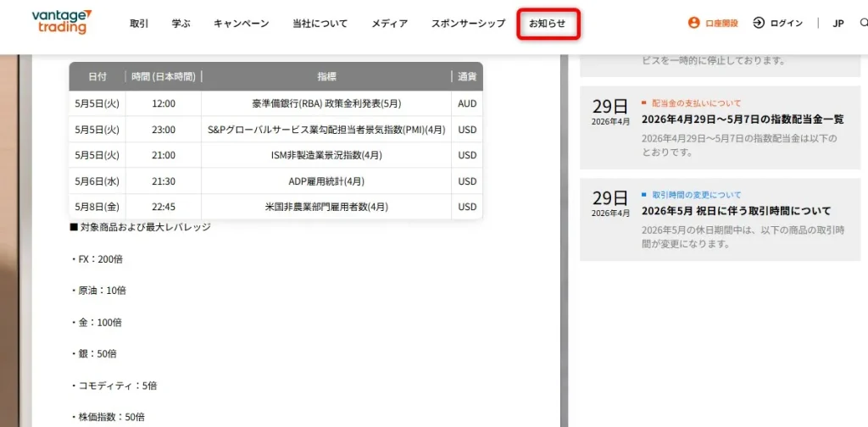Click the 株価指数：50倍 line
Viewport: 868px width, 427px height.
[108, 417]
